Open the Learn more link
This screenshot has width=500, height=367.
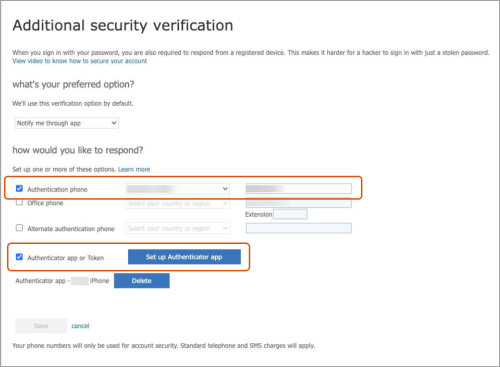[x=134, y=169]
